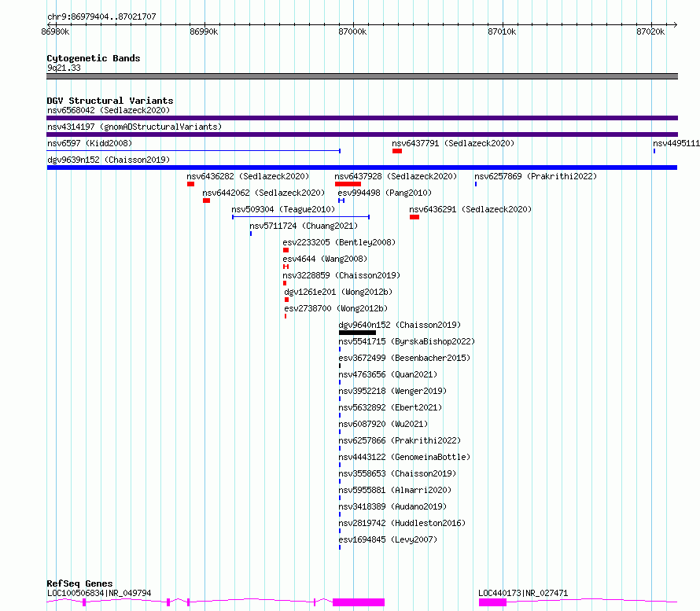Open the nsv5955881 (Almarri2020) label
700x611 pixels.
[x=395, y=490]
